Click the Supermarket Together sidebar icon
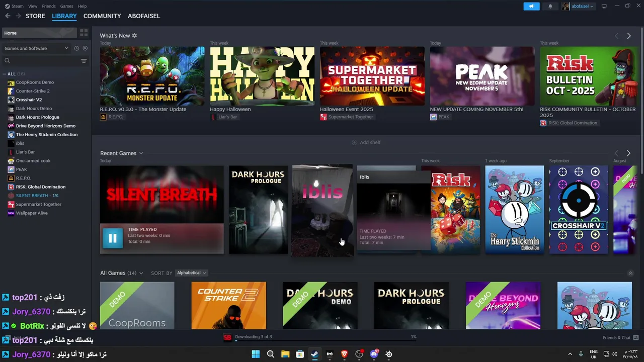Screen dimensions: 644x362 11,204
